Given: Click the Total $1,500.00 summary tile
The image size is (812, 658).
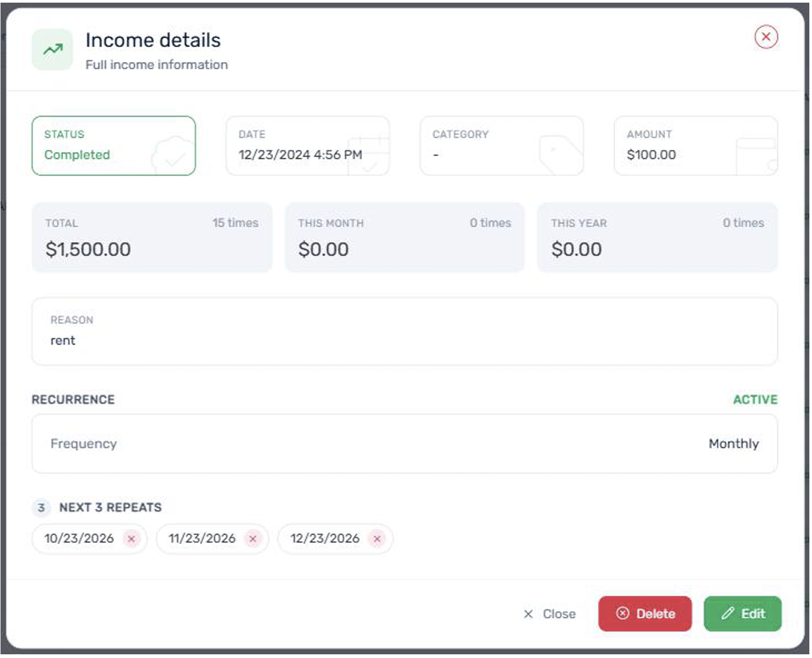Looking at the screenshot, I should (x=152, y=237).
